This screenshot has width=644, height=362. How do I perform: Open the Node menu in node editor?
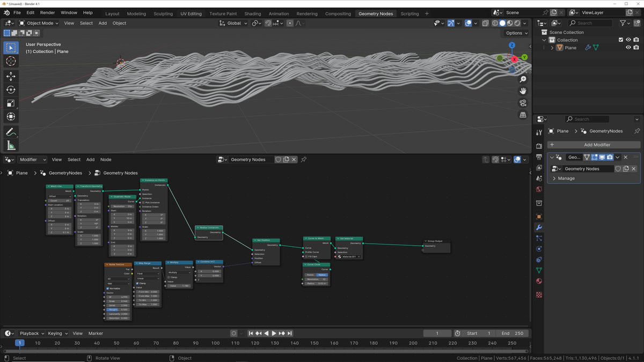point(106,159)
